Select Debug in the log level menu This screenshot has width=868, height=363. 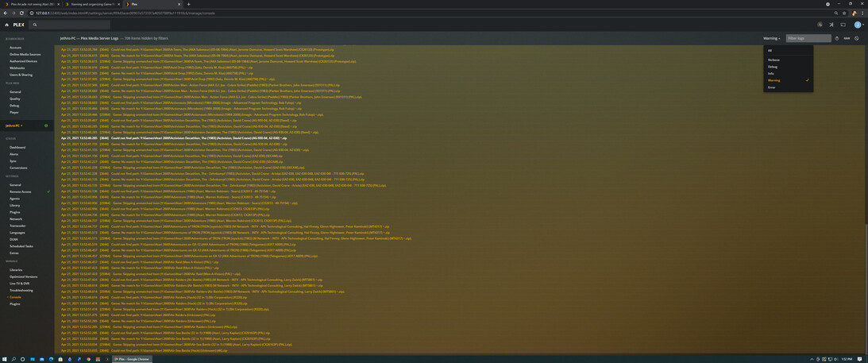click(789, 67)
